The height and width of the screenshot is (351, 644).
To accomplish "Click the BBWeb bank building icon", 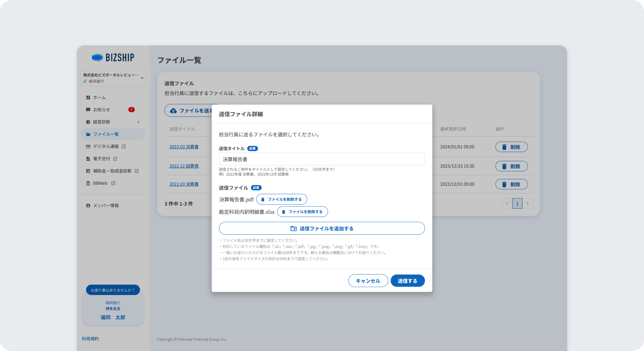I will [88, 183].
